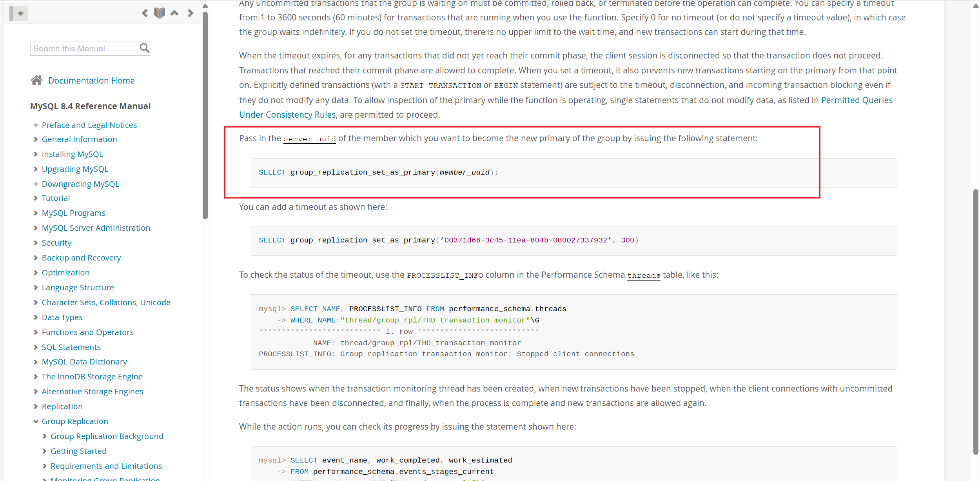
Task: Click the Search this Manual field
Action: click(84, 49)
